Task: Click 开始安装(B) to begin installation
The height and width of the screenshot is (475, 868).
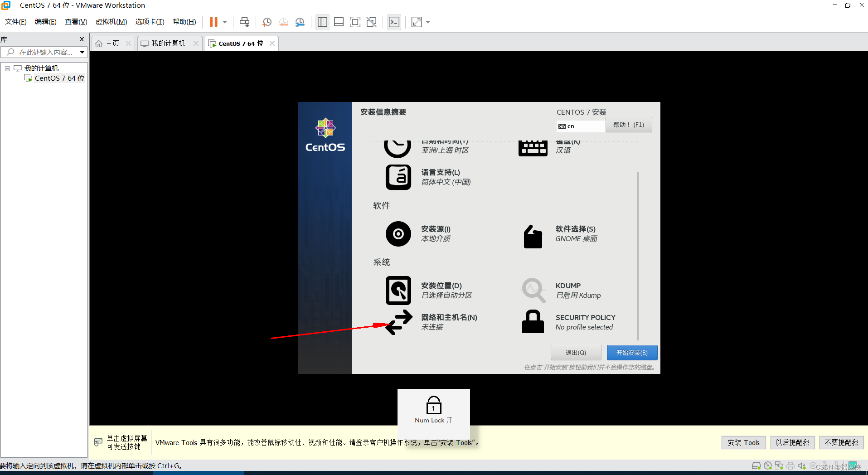Action: pos(632,353)
